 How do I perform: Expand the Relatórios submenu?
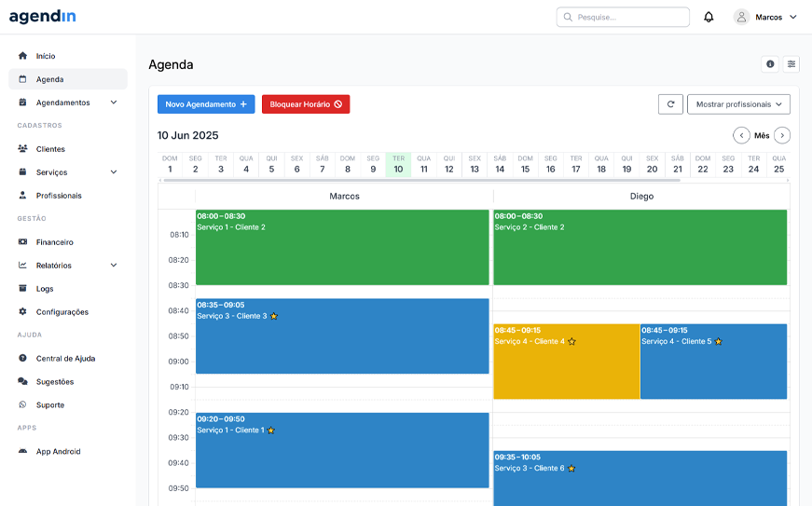(x=114, y=266)
